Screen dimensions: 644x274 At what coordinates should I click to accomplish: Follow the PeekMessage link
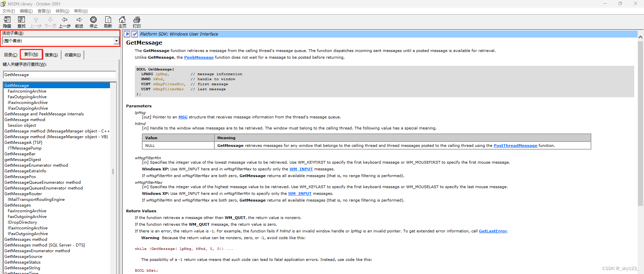199,57
